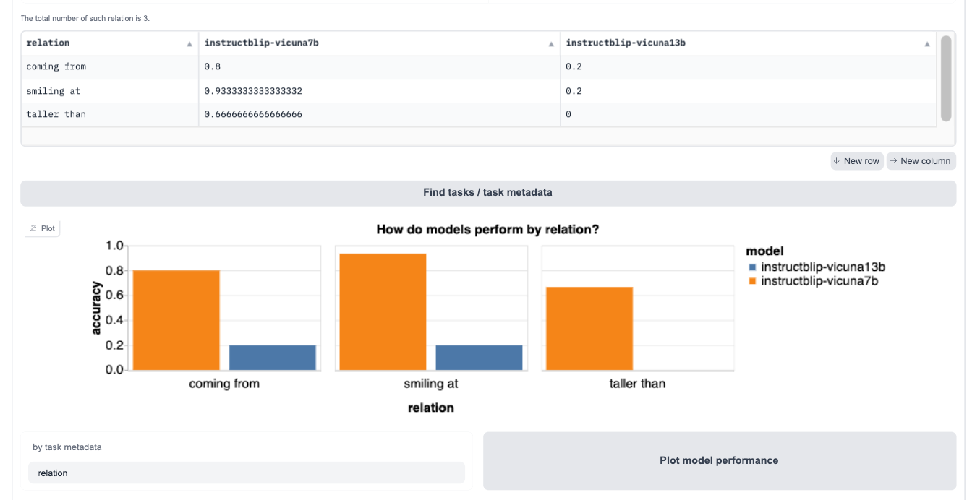Select the "taller than" table cell
The image size is (980, 500).
(56, 114)
